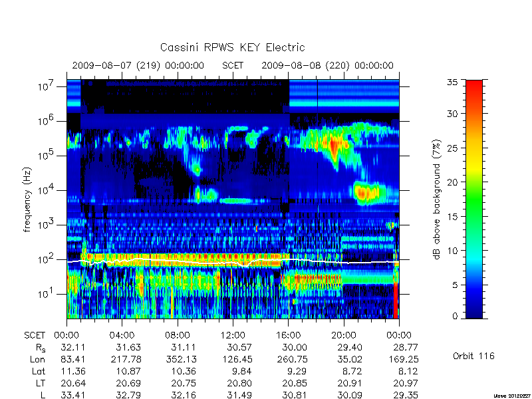The height and width of the screenshot is (399, 532).
Task: Click the 'Cassini RPWS KEY Electric' plot title
Action: tap(232, 47)
